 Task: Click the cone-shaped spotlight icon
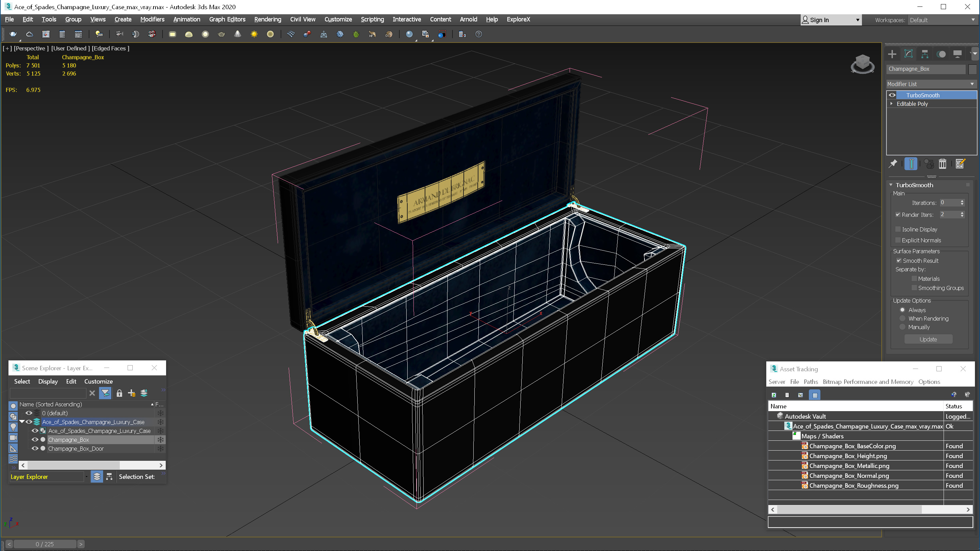[x=238, y=34]
